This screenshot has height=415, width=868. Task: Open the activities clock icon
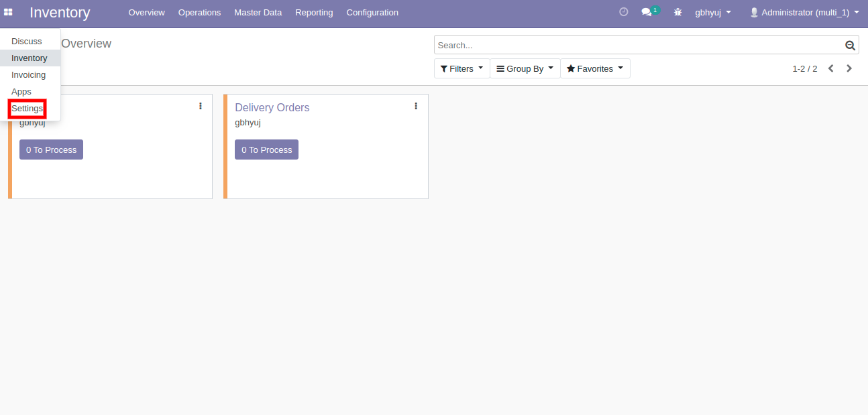point(623,12)
